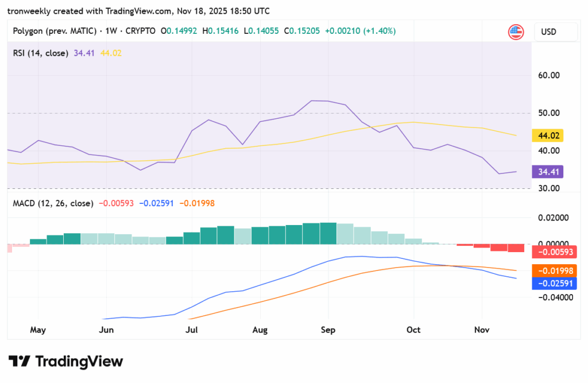
Task: Open the USD currency selector
Action: click(x=555, y=32)
